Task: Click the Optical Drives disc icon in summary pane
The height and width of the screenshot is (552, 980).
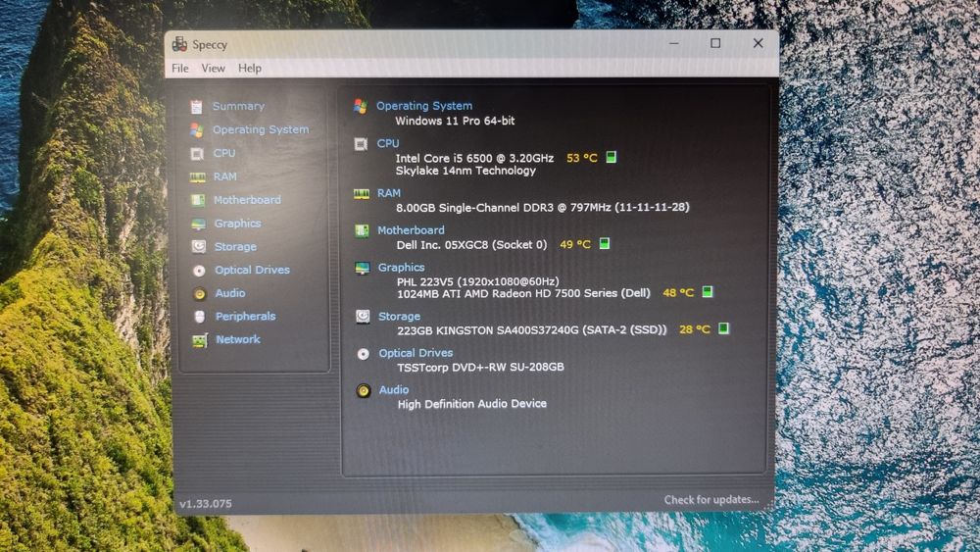Action: (364, 355)
